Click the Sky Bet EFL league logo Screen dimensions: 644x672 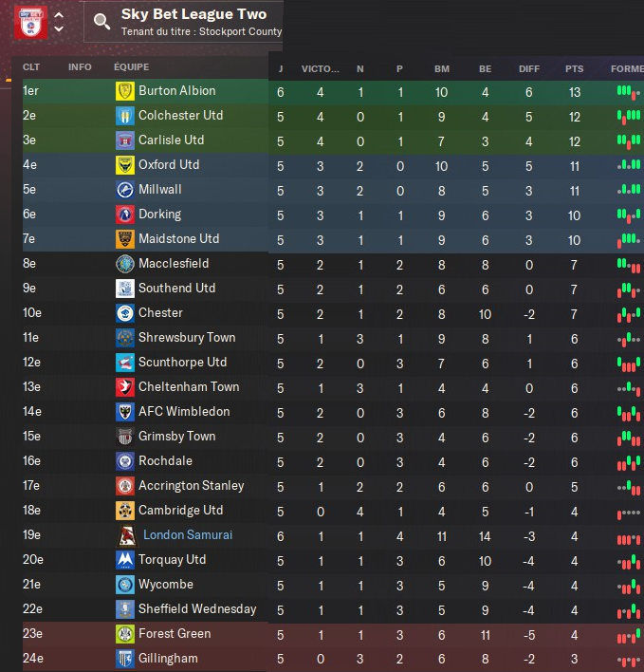click(30, 22)
